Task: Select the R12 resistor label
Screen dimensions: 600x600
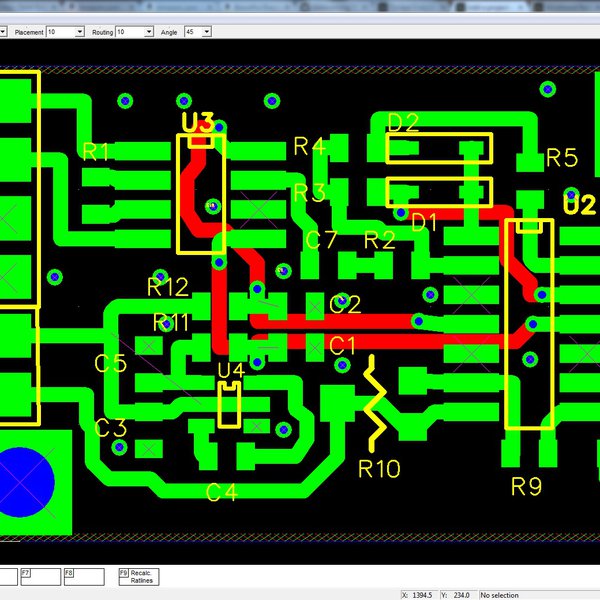Action: [x=168, y=287]
